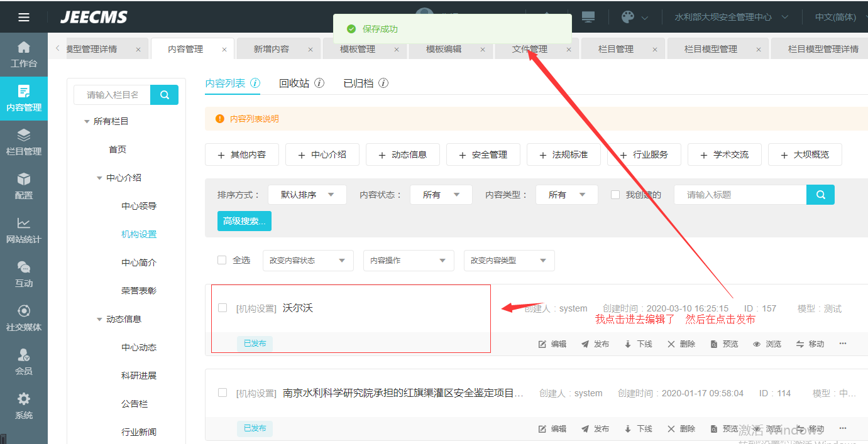The image size is (868, 444).
Task: Click 移动 for 沃尔沃 row
Action: pos(810,344)
